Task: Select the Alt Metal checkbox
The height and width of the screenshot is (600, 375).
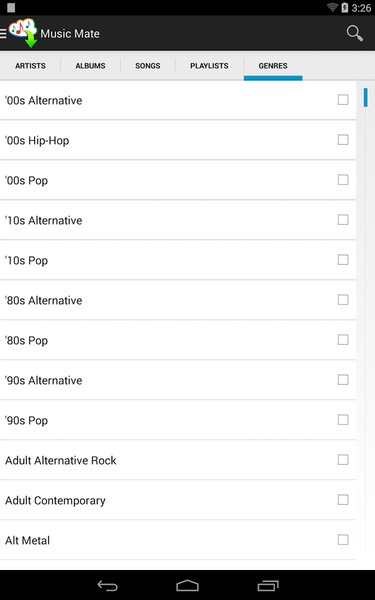Action: (x=343, y=540)
